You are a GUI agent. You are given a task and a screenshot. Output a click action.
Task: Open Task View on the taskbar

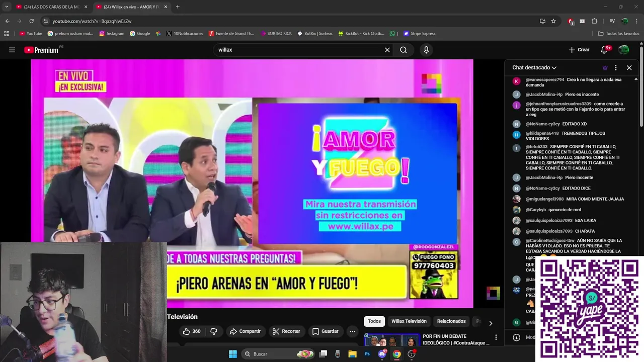tap(324, 354)
